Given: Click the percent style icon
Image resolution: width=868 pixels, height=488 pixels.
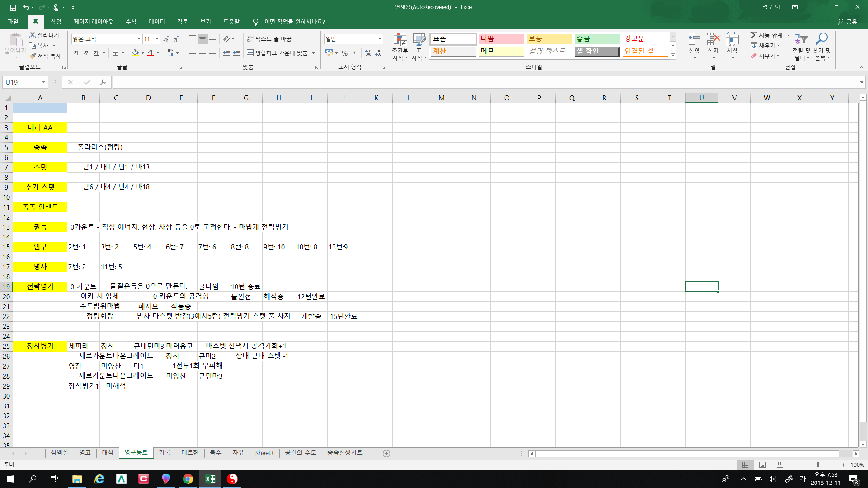Looking at the screenshot, I should (344, 53).
